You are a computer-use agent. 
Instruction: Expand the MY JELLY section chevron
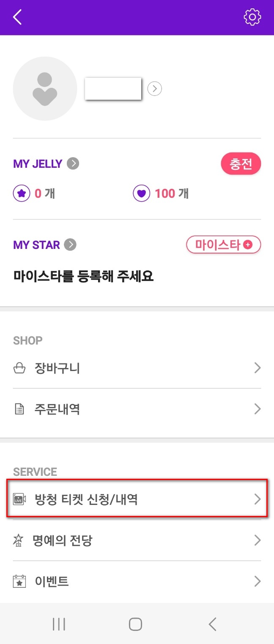point(72,164)
